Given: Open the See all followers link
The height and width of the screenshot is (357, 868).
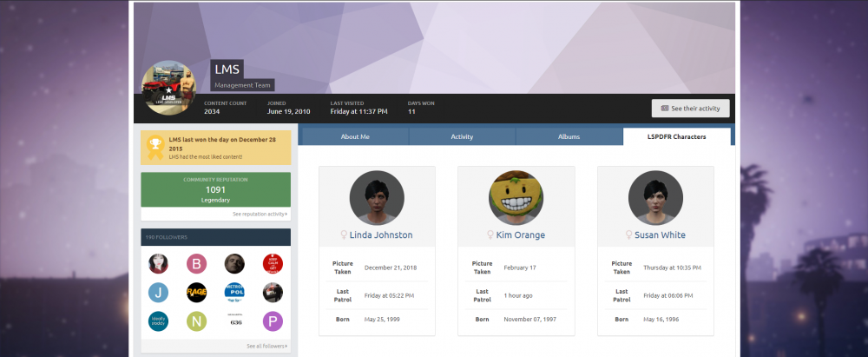Looking at the screenshot, I should click(266, 346).
